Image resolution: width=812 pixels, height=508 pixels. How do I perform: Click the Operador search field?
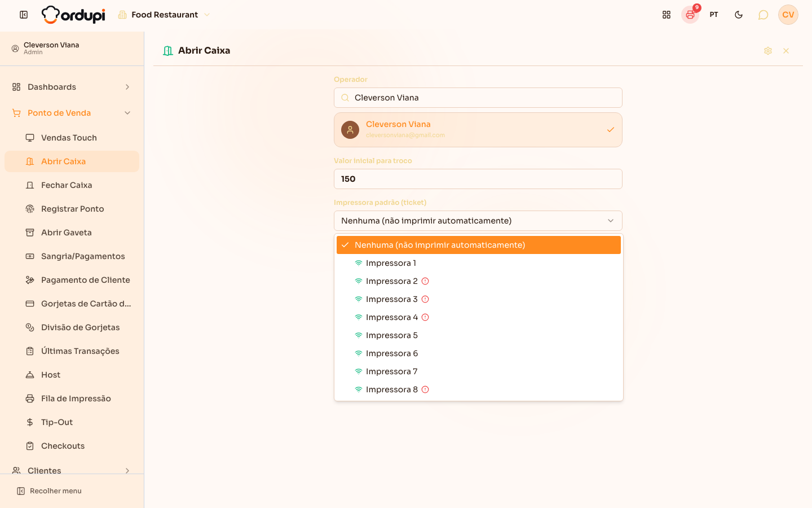[478, 98]
